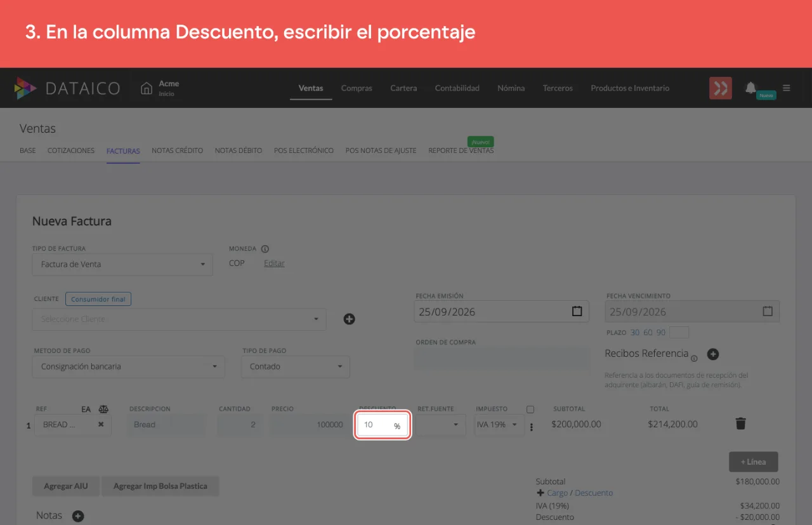Clear the BREAD product reference

point(101,424)
